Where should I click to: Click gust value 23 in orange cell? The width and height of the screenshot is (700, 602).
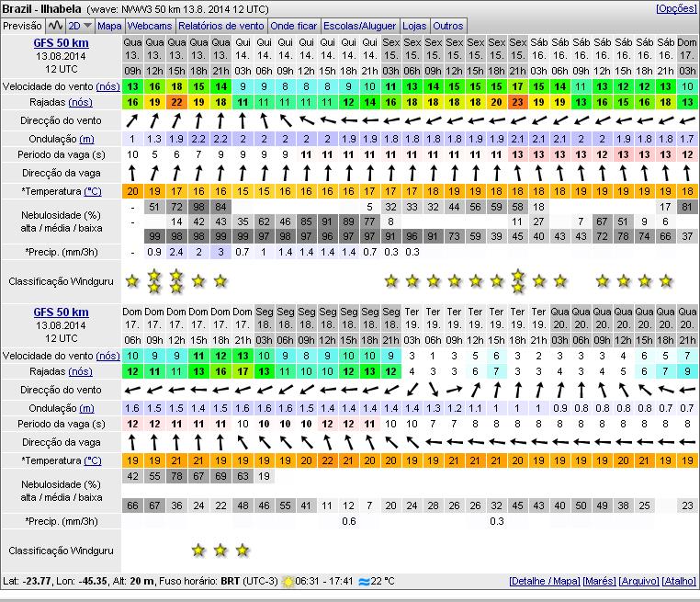[x=517, y=102]
